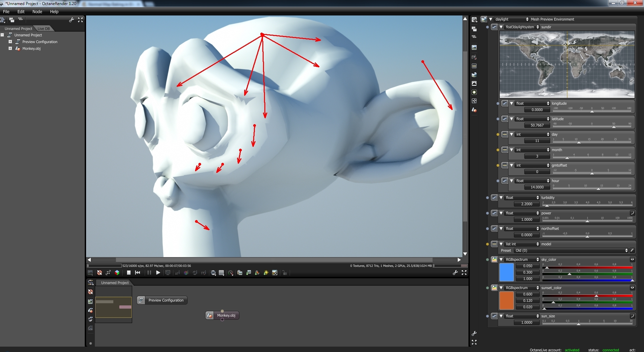Open the daylight node type dropdown
This screenshot has width=644, height=352.
click(x=511, y=19)
